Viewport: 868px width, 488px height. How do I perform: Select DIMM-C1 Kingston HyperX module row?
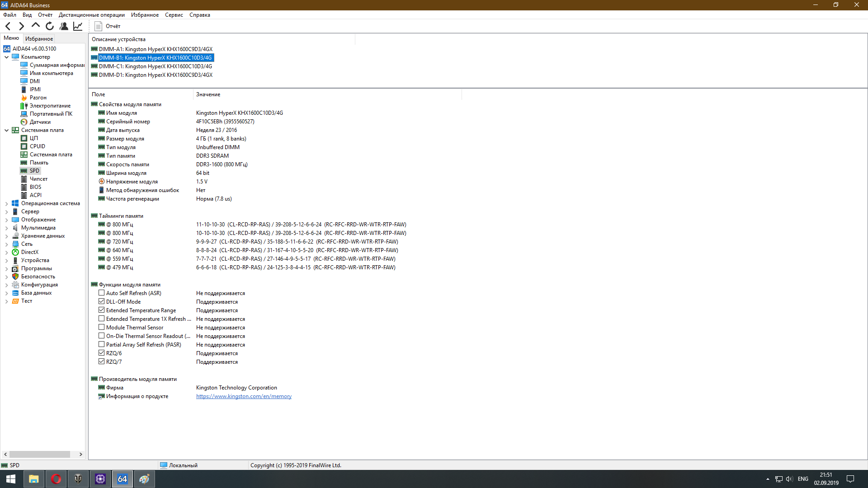tap(155, 66)
